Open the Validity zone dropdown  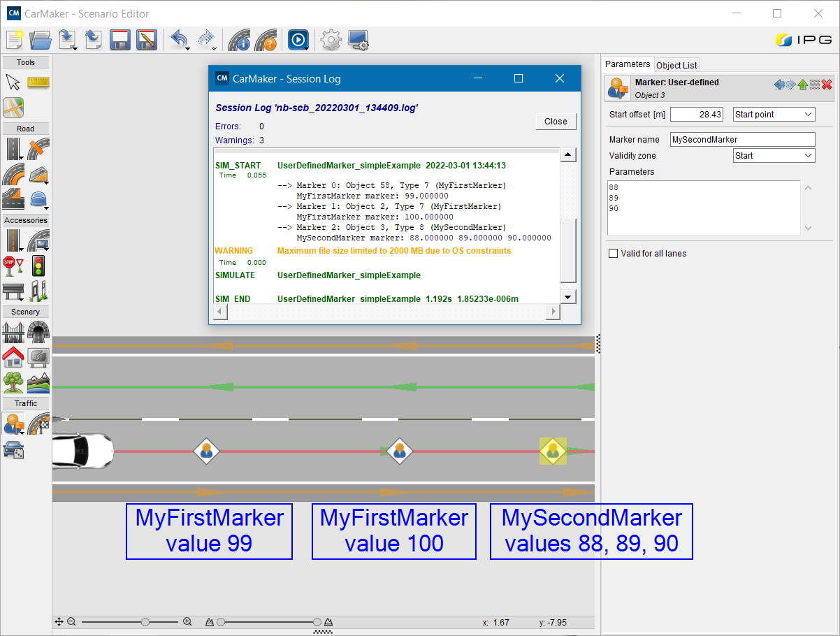click(774, 156)
